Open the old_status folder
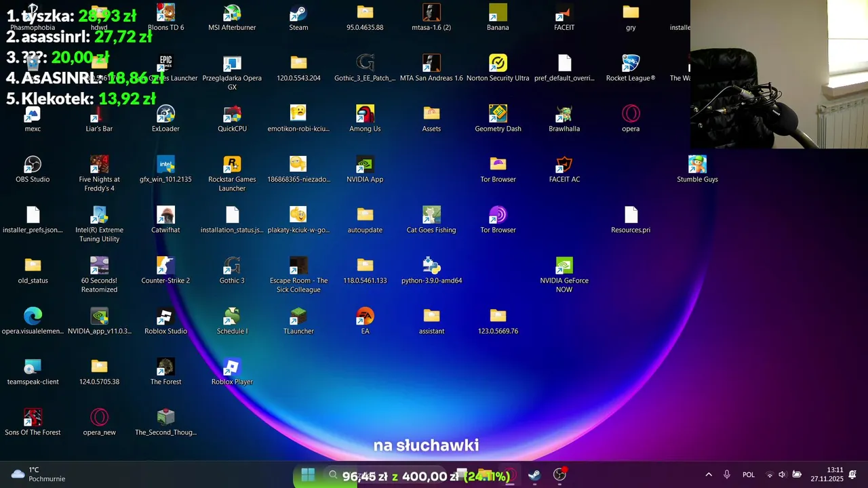The height and width of the screenshot is (488, 868). 33,270
